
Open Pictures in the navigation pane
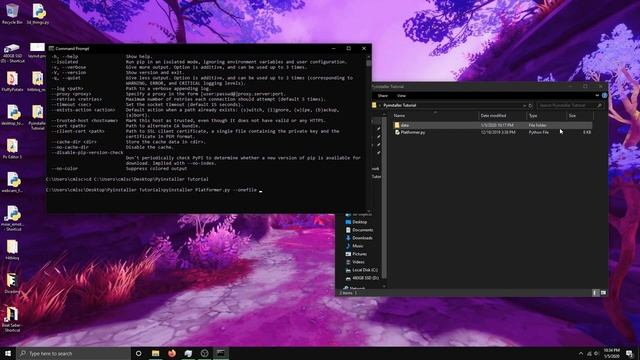point(356,254)
